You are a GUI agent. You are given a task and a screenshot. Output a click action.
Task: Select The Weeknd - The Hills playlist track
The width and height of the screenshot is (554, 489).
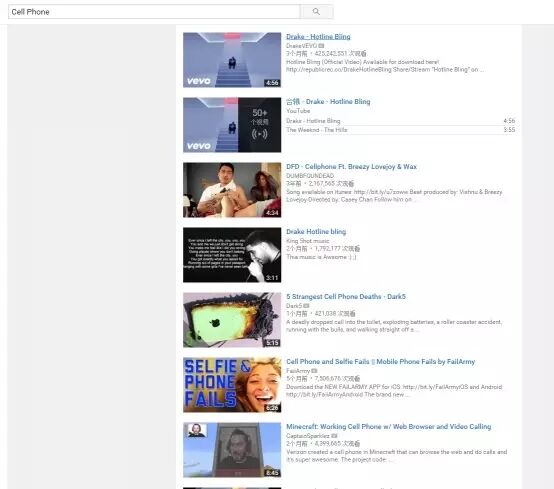[400, 130]
